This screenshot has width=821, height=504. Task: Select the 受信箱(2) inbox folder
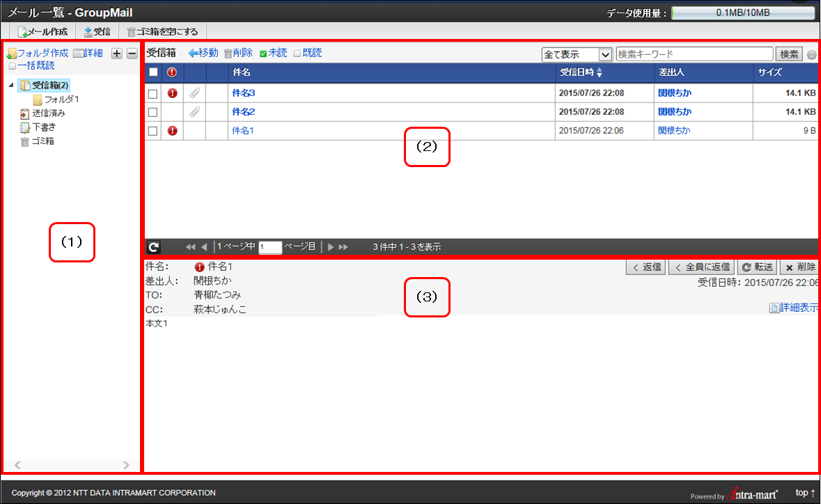coord(45,85)
